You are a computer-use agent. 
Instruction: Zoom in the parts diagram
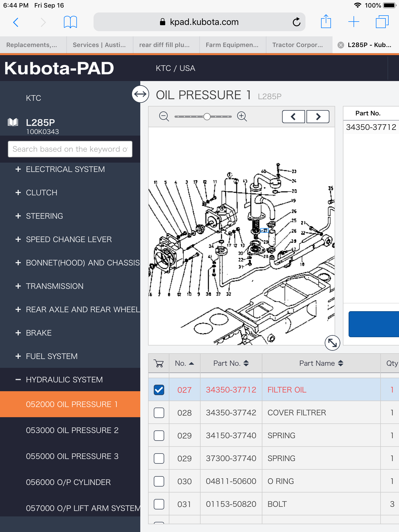click(242, 116)
